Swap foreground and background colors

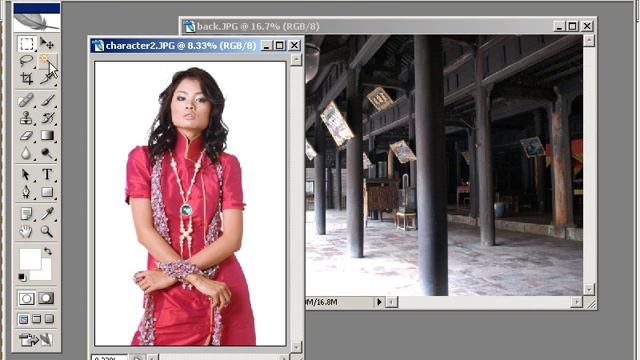(x=48, y=251)
